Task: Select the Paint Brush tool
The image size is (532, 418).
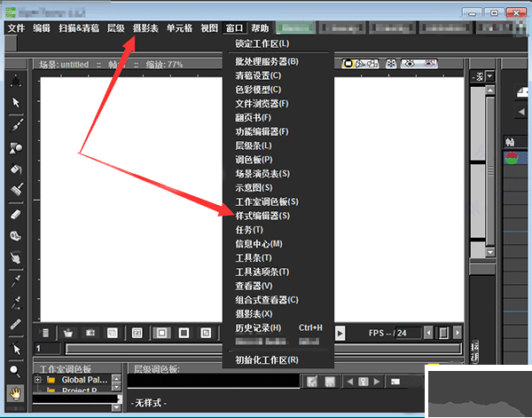Action: 16,189
